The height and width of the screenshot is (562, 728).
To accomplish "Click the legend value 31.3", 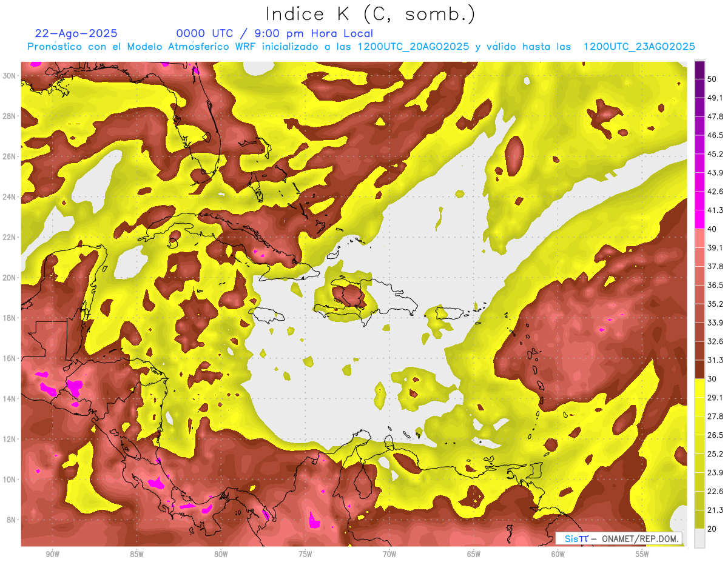I will [x=715, y=360].
